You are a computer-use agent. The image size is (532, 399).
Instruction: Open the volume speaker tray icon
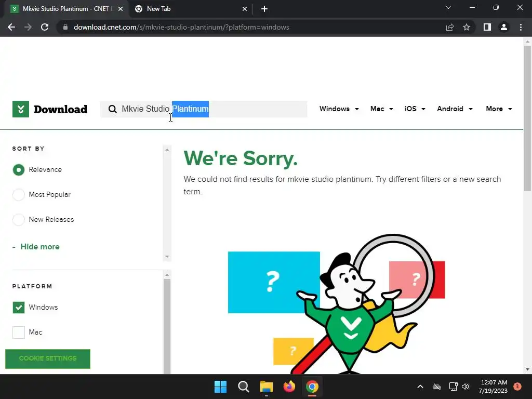[x=465, y=387]
